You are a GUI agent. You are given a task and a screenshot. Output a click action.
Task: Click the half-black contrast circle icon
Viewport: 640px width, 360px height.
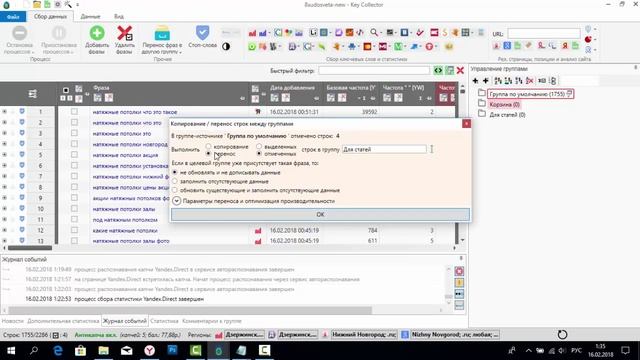click(226, 47)
